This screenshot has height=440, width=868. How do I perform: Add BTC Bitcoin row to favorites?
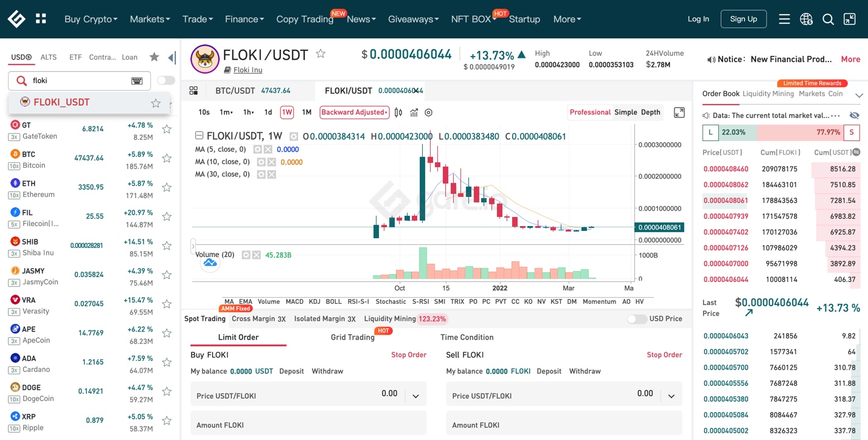pyautogui.click(x=166, y=158)
